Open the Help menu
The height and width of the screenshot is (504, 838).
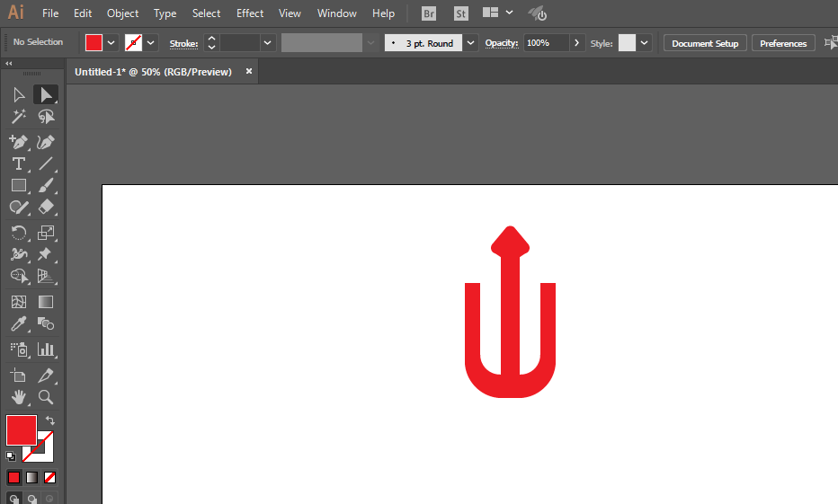(x=383, y=13)
